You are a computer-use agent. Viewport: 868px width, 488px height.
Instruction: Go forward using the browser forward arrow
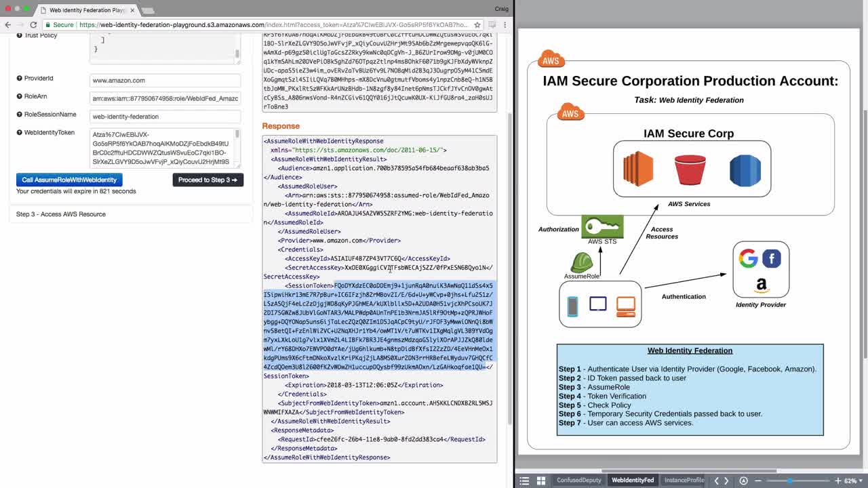[x=20, y=24]
